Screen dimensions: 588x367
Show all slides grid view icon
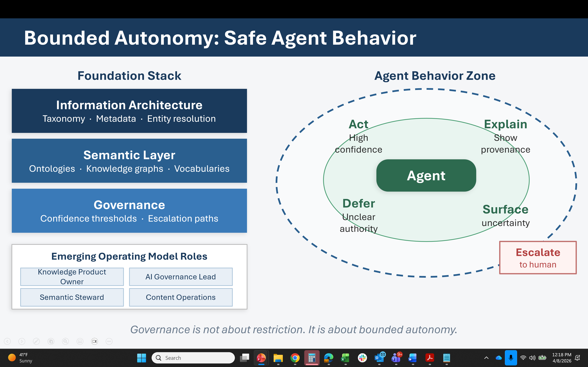click(51, 341)
